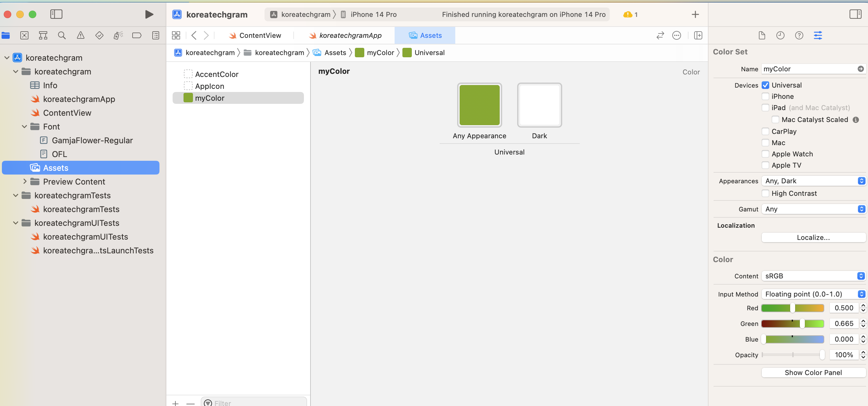Screen dimensions: 868x406
Task: Run the app with the play button
Action: point(149,14)
